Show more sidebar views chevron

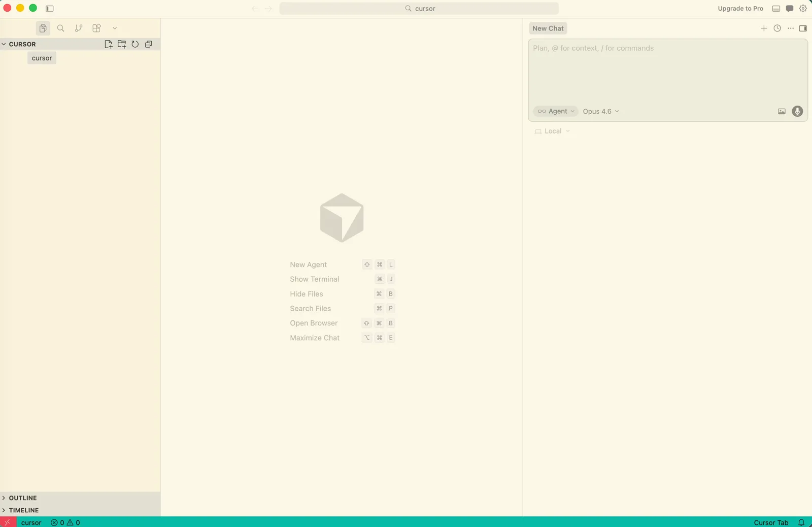[x=115, y=28]
